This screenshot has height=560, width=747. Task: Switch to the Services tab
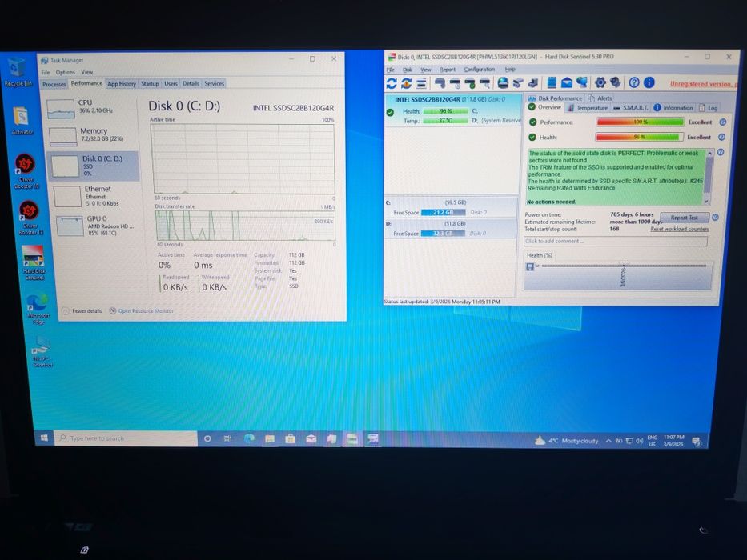point(215,83)
